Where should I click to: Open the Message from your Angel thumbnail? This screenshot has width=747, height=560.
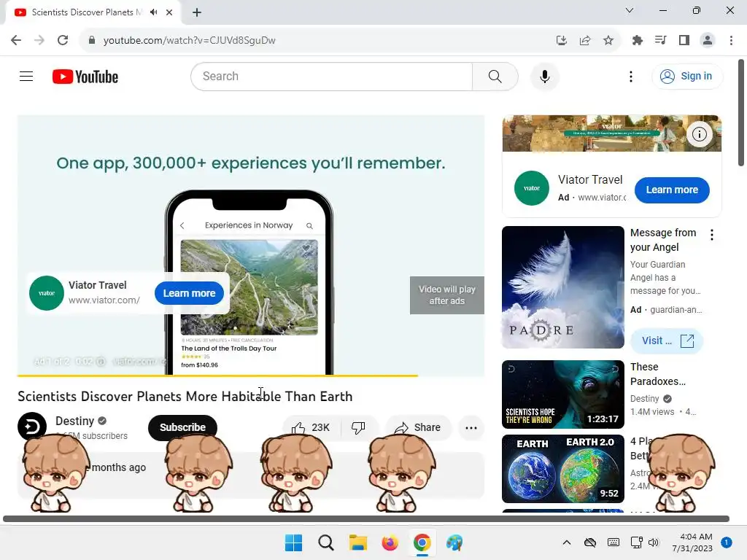(x=562, y=287)
